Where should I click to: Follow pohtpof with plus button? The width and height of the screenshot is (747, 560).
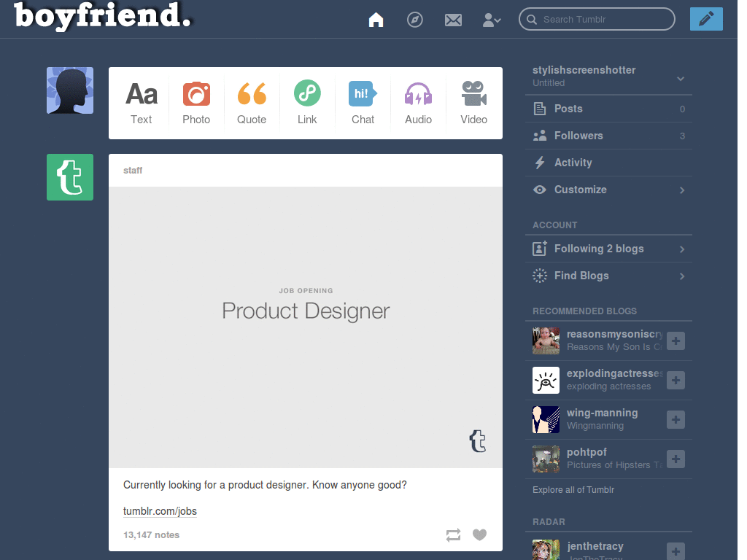coord(676,459)
